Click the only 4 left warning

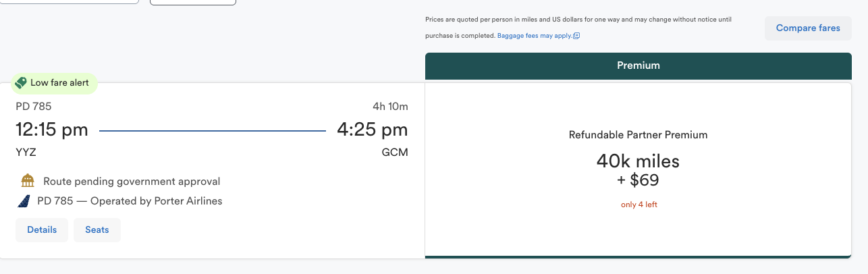pos(639,204)
